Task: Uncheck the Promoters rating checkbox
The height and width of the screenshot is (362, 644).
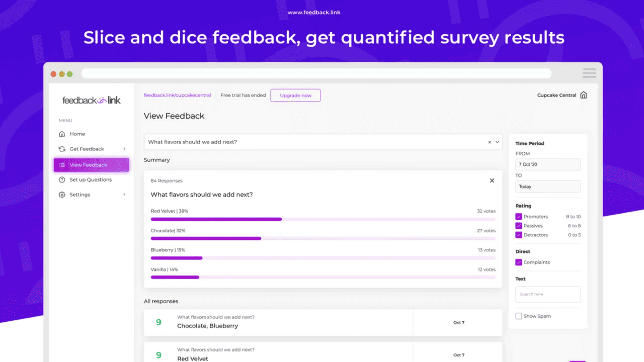Action: [519, 217]
